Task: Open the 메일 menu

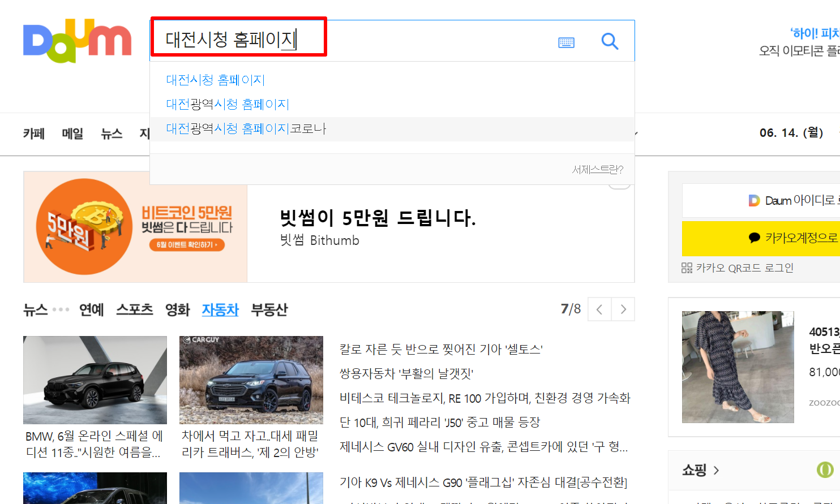Action: point(72,133)
